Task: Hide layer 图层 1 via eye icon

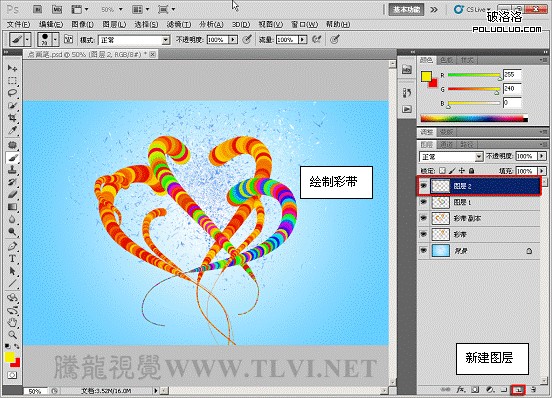Action: click(x=424, y=202)
